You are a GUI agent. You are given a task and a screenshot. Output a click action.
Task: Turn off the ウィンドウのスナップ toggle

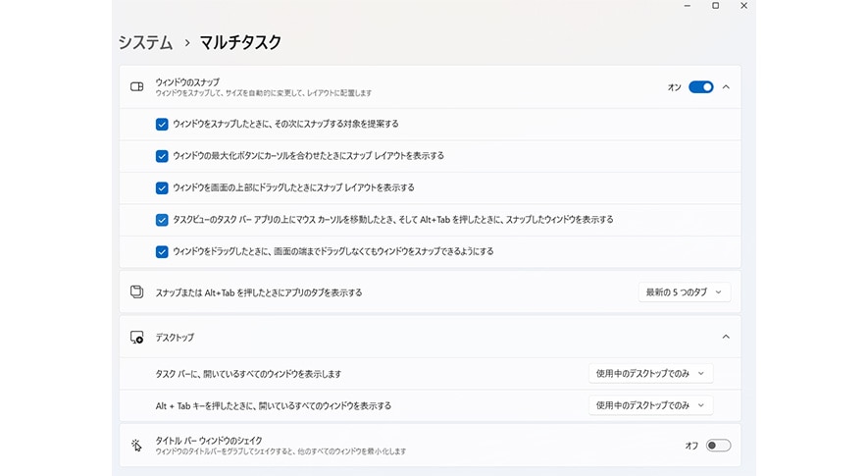[x=701, y=87]
